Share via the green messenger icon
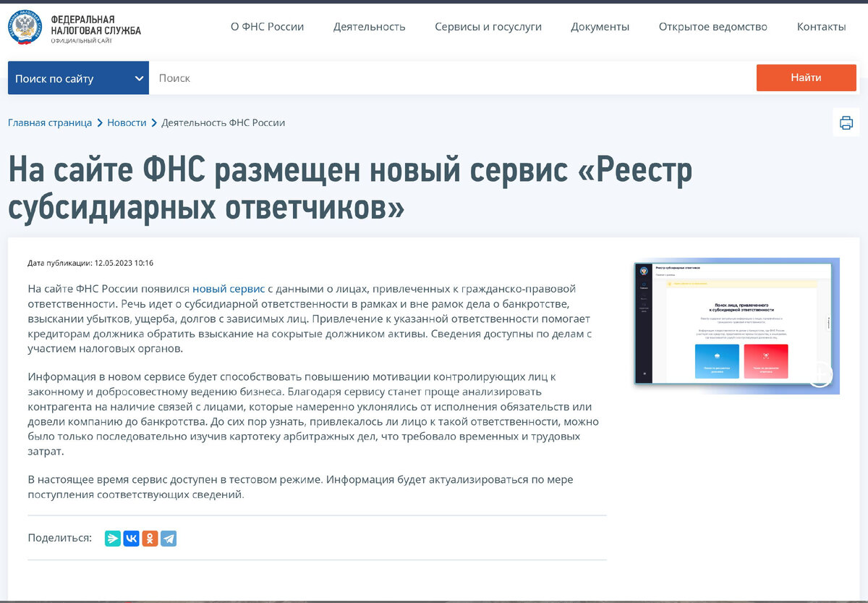The width and height of the screenshot is (868, 603). [113, 539]
